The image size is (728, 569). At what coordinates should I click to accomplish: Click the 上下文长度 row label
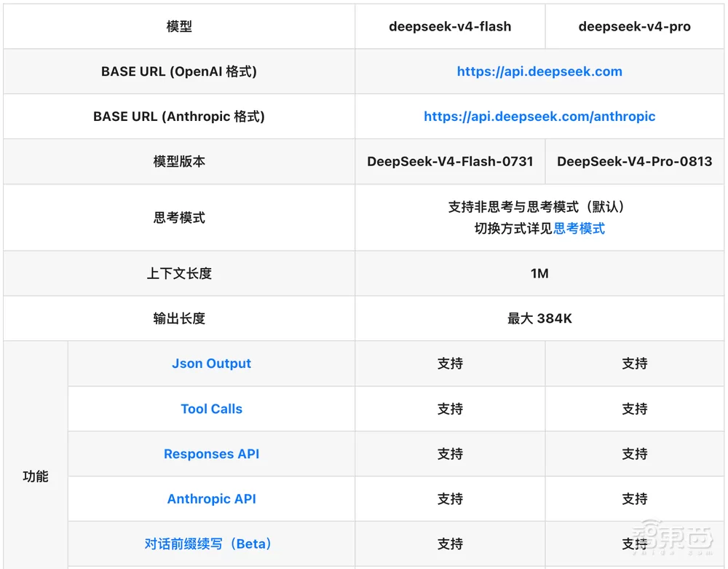[179, 274]
